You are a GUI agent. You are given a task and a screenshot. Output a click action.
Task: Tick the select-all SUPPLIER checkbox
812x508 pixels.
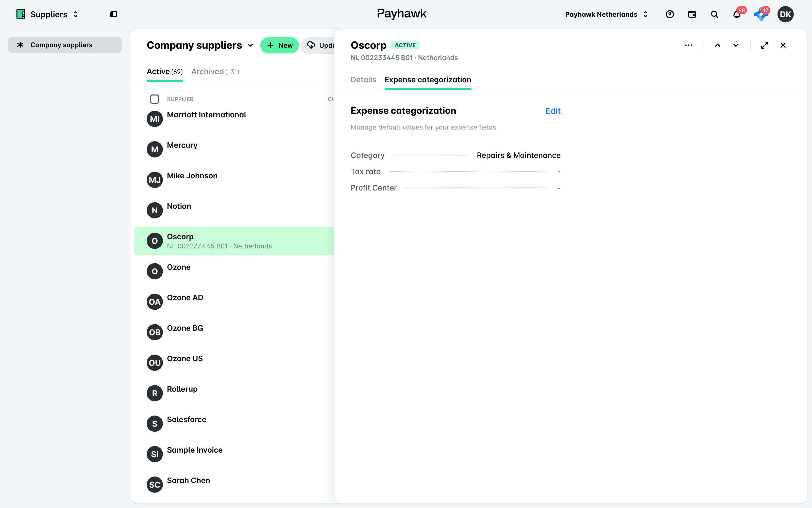155,99
